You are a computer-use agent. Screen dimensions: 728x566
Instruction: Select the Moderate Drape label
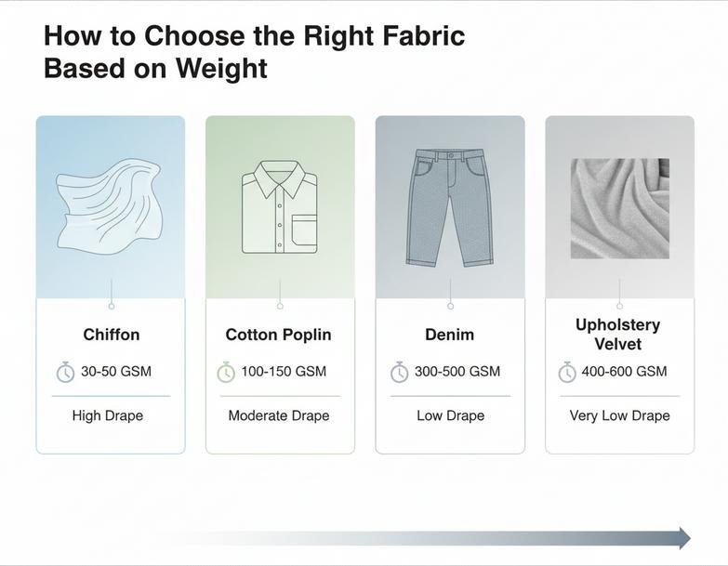tap(279, 415)
